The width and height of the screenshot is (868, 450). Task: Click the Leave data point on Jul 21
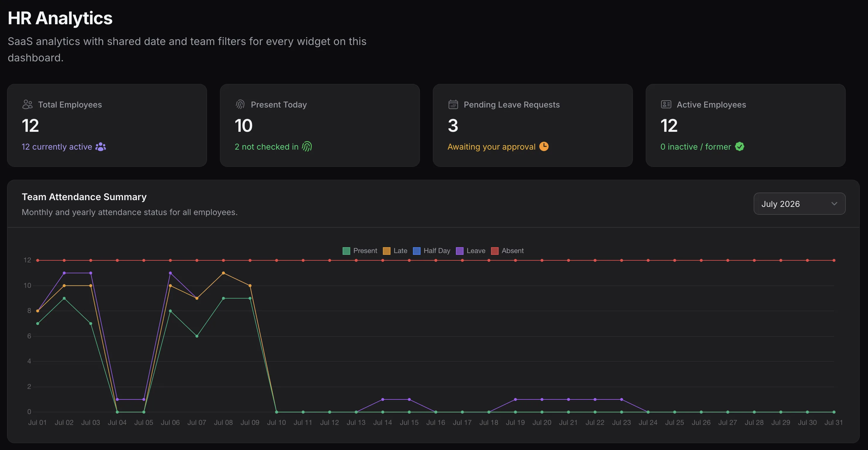pyautogui.click(x=569, y=399)
